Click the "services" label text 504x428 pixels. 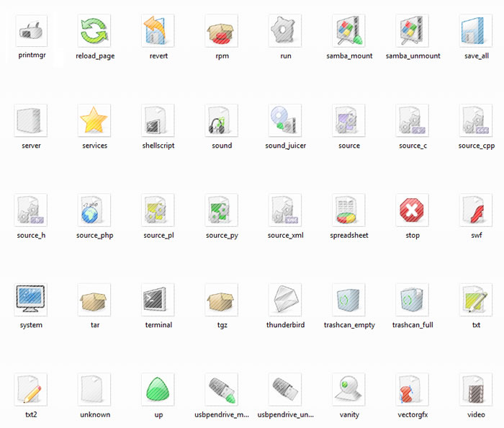coord(95,146)
